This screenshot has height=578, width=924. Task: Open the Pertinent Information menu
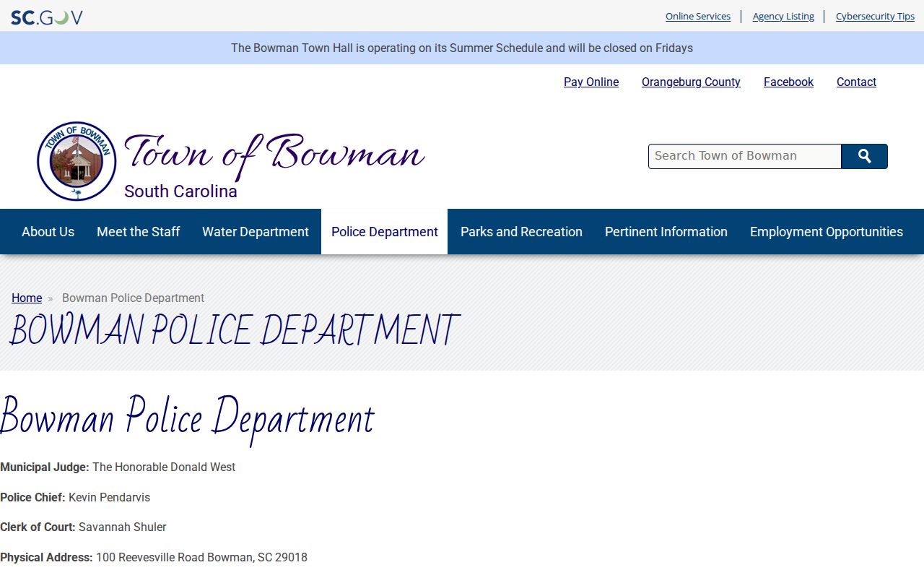(666, 232)
